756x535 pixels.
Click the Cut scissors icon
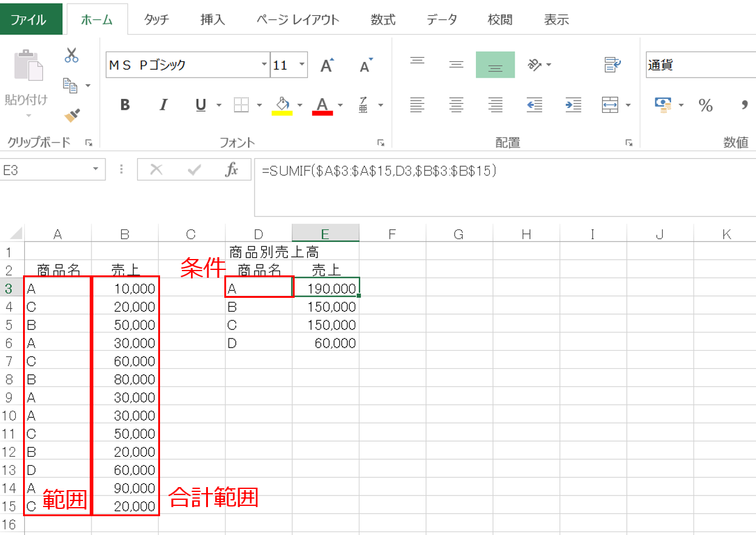tap(72, 55)
